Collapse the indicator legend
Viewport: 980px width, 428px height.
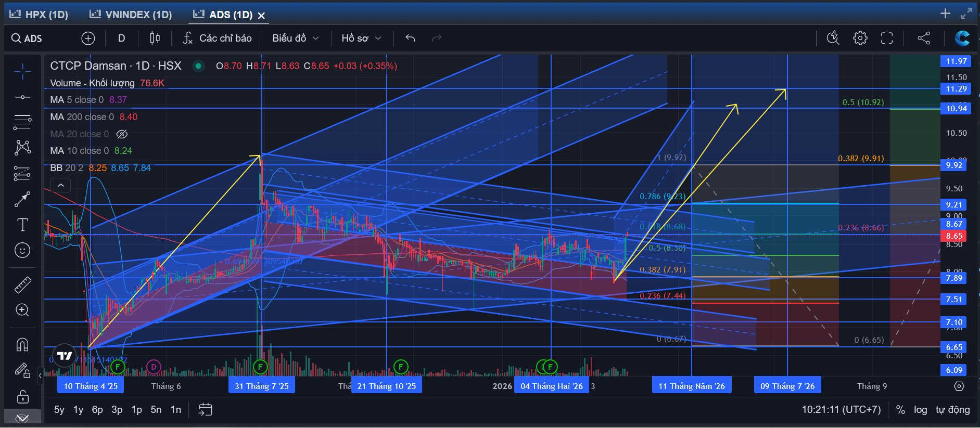coord(61,185)
